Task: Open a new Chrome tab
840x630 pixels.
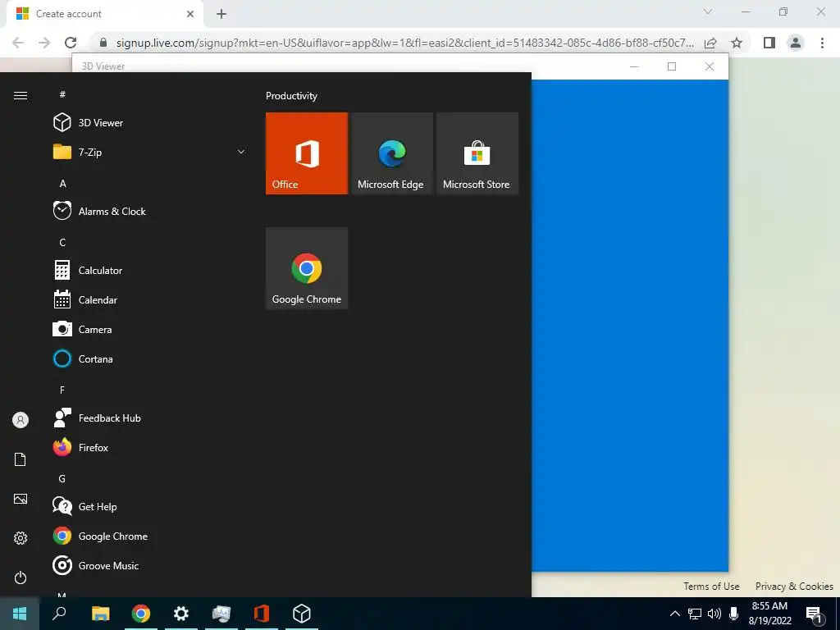Action: pos(221,14)
